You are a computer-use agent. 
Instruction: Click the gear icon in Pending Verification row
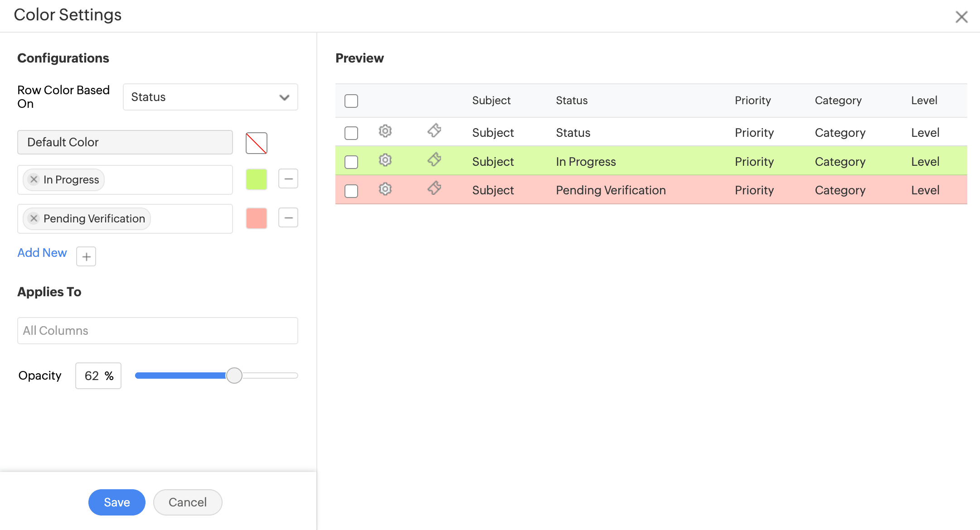point(385,189)
